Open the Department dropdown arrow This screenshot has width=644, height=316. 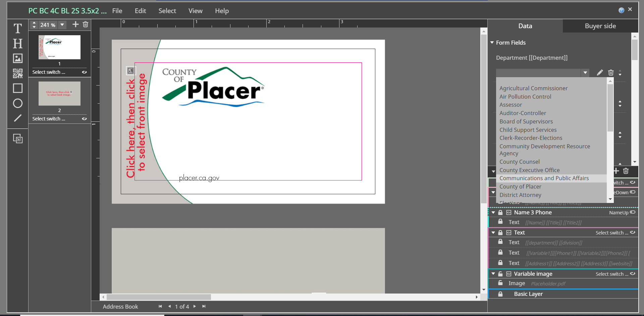pyautogui.click(x=585, y=72)
